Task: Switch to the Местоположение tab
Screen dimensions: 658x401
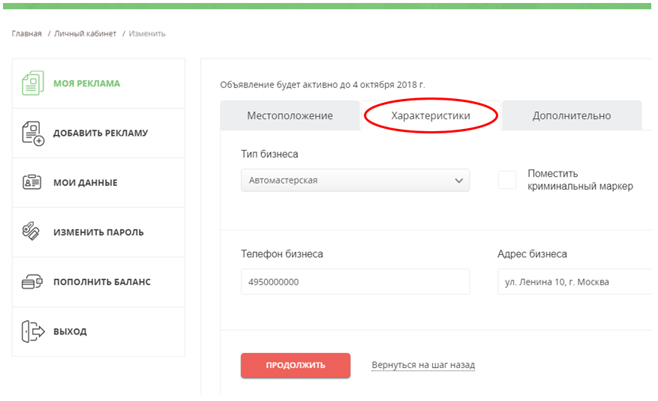Action: pos(289,116)
